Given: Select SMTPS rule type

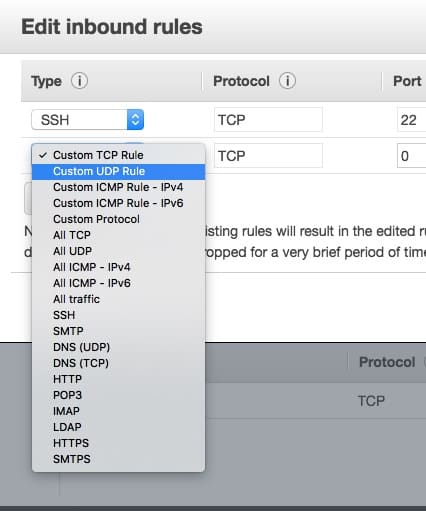Looking at the screenshot, I should click(118, 459).
